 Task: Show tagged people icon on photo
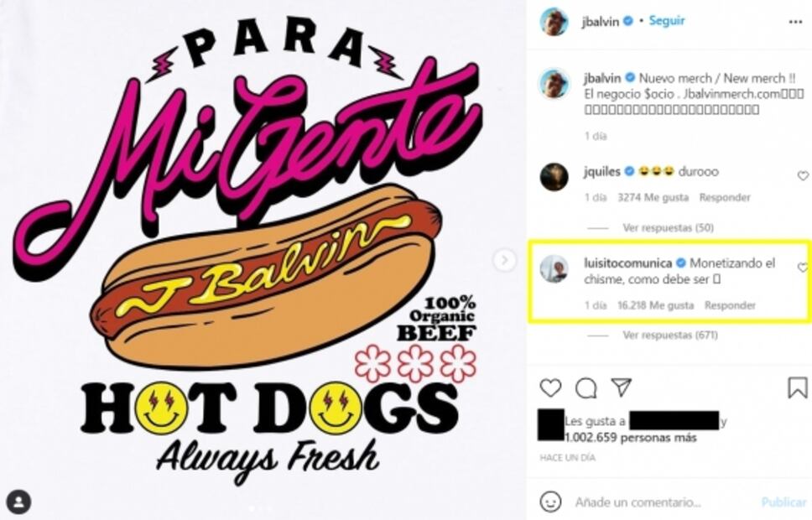pos(19,502)
